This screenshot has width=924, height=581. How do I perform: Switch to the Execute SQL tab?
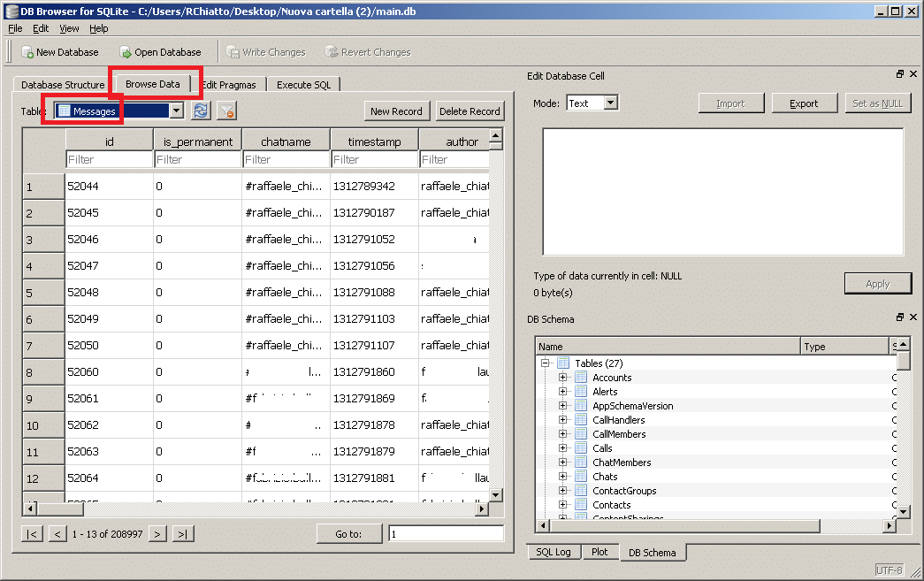tap(303, 85)
